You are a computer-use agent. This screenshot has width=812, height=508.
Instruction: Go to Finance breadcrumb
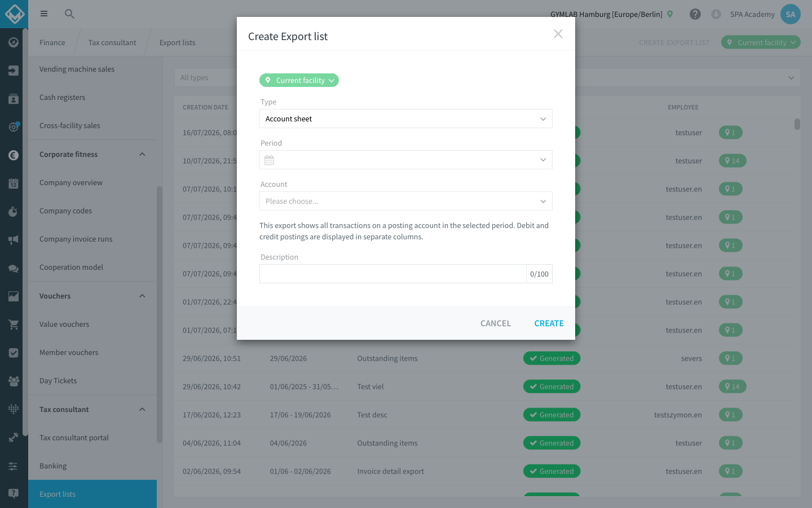(52, 42)
